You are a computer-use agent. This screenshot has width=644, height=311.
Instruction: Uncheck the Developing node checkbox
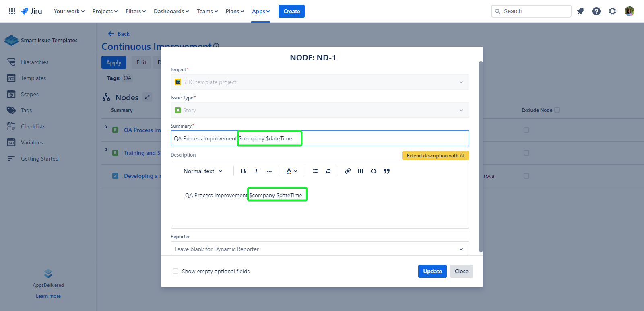(x=115, y=176)
